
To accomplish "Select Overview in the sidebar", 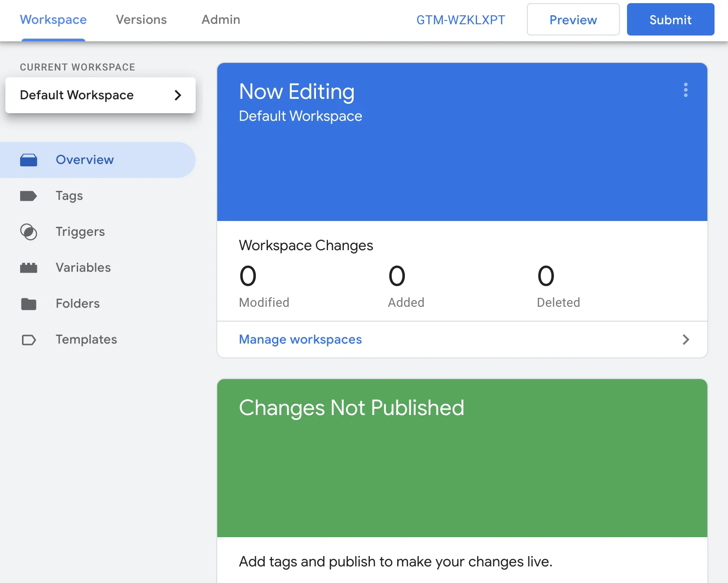I will click(x=98, y=160).
